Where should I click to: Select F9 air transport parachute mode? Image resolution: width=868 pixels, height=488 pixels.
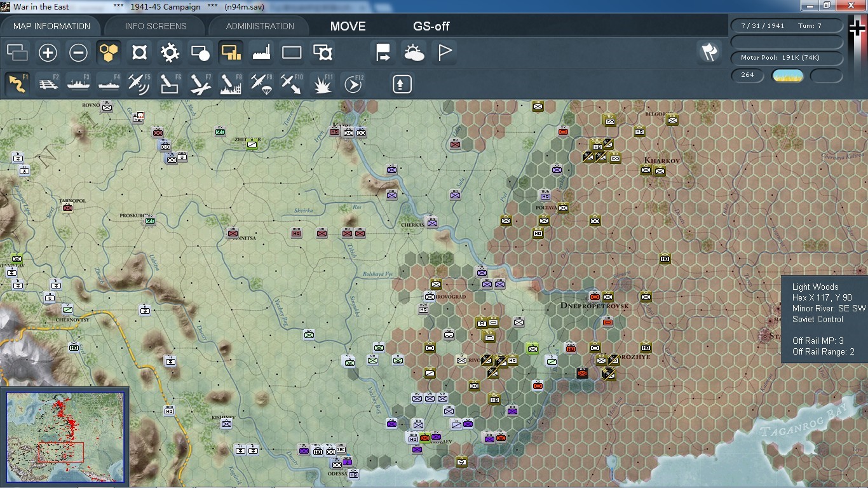click(x=261, y=83)
